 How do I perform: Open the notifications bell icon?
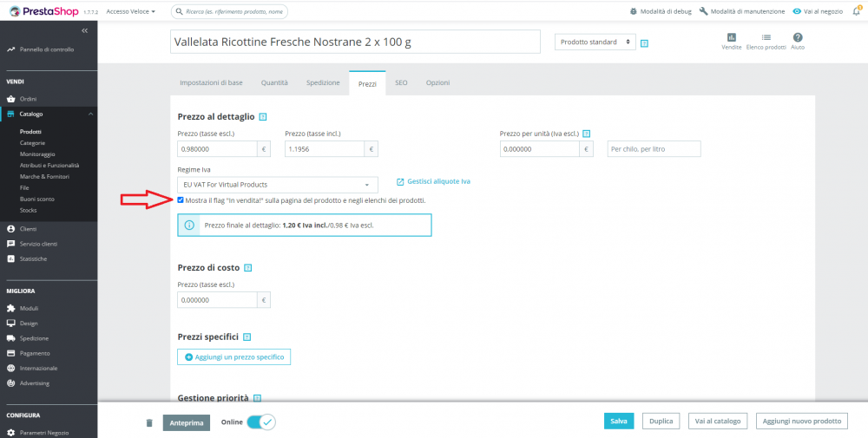coord(857,11)
